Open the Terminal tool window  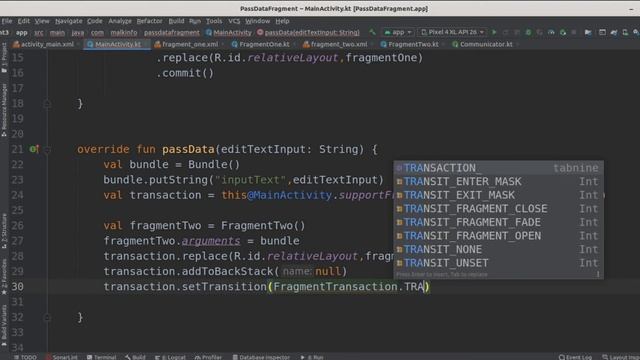102,357
